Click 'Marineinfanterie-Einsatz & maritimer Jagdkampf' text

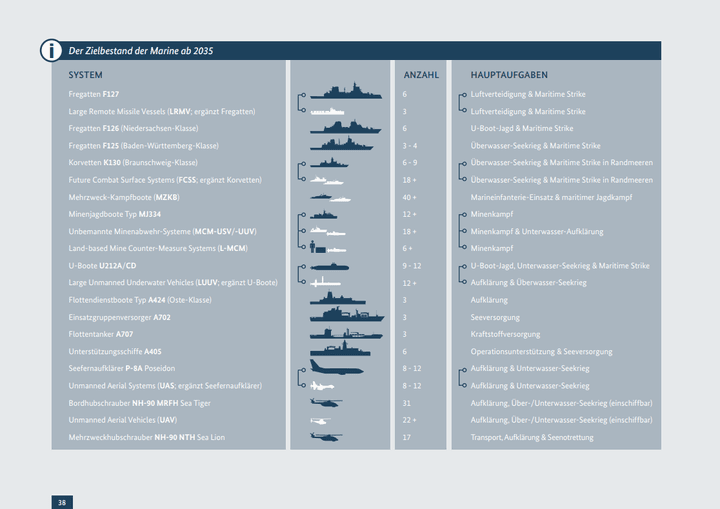[x=551, y=198]
